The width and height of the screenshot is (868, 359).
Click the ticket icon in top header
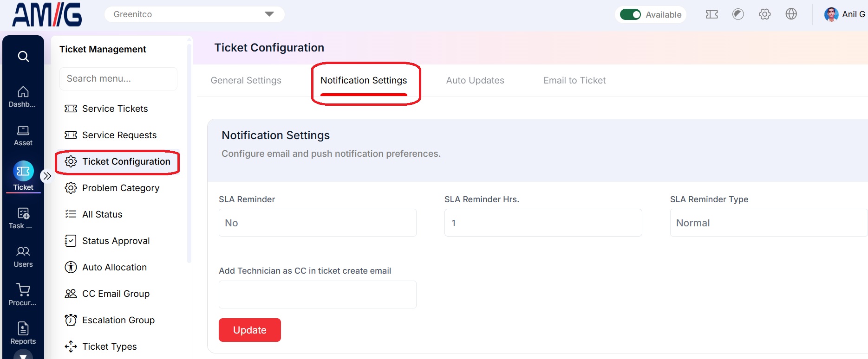pyautogui.click(x=711, y=14)
